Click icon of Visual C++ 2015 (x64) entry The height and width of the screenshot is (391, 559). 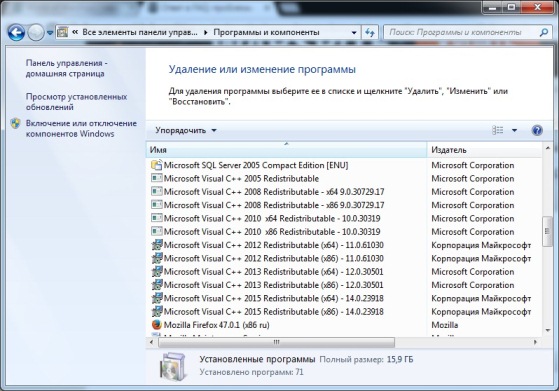point(157,298)
